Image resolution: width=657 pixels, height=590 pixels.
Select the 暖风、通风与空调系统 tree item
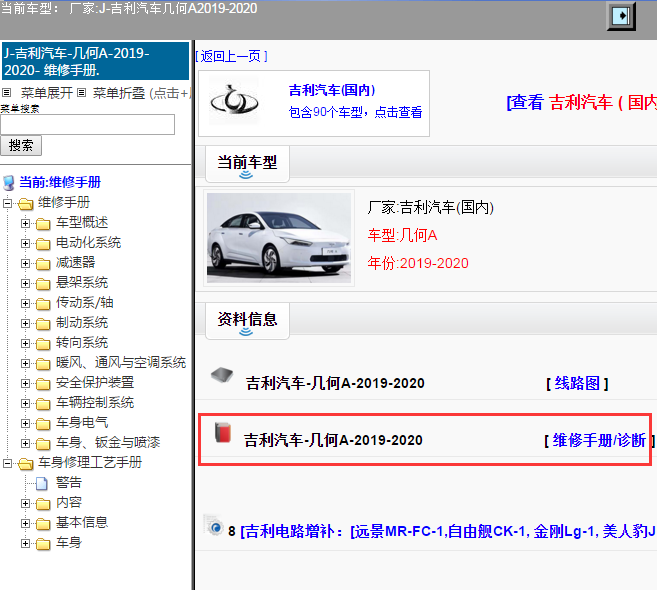(x=121, y=363)
